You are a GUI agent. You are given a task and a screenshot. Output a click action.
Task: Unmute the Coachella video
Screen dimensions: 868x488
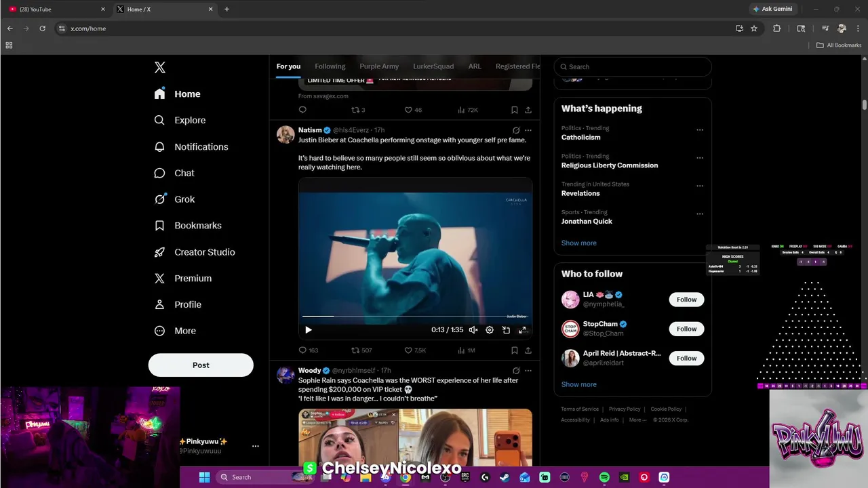pos(473,330)
